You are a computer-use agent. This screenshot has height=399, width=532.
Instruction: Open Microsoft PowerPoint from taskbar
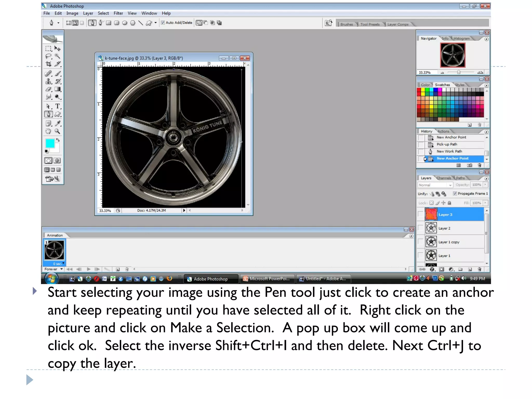(268, 279)
